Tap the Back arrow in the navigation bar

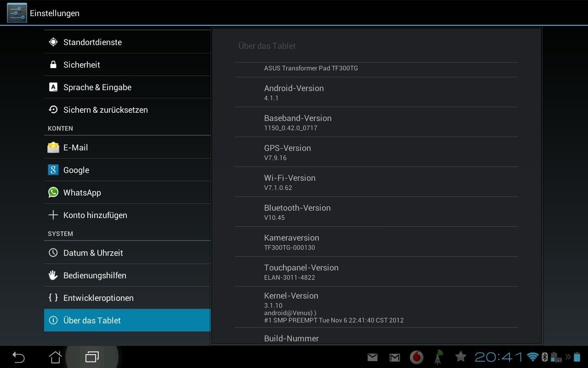[18, 357]
